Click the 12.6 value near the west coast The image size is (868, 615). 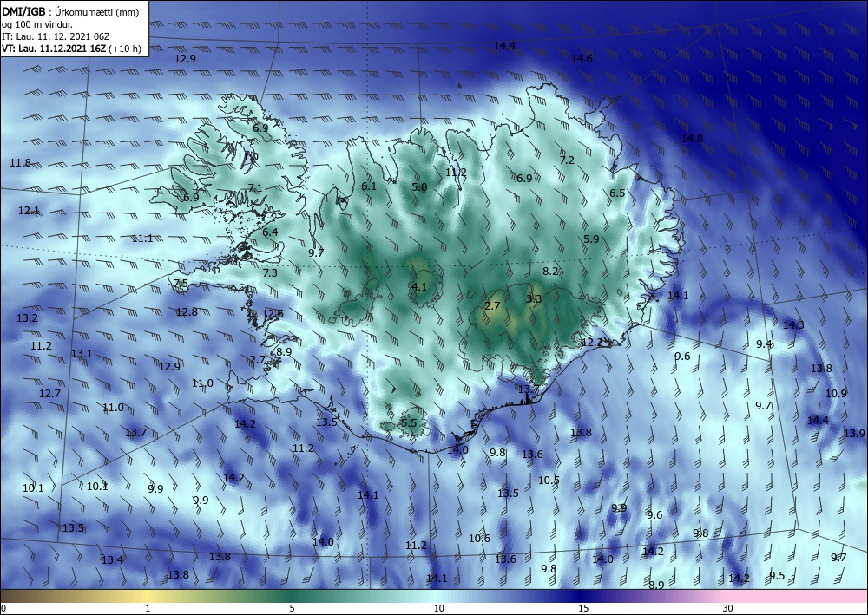(273, 314)
